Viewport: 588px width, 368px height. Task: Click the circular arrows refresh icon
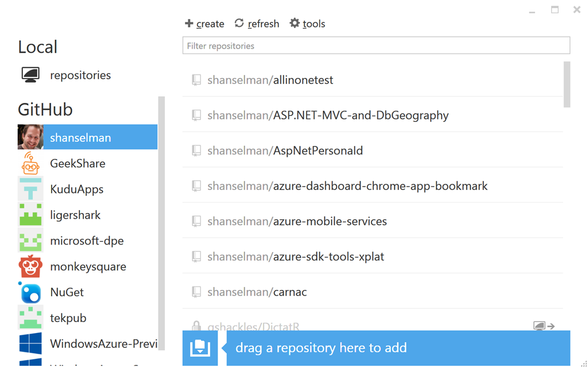[x=239, y=24]
